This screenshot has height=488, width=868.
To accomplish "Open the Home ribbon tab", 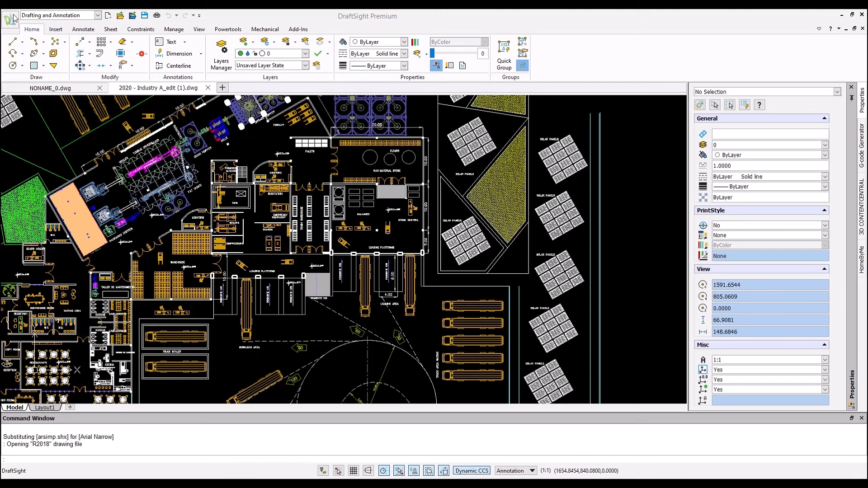I will click(32, 28).
